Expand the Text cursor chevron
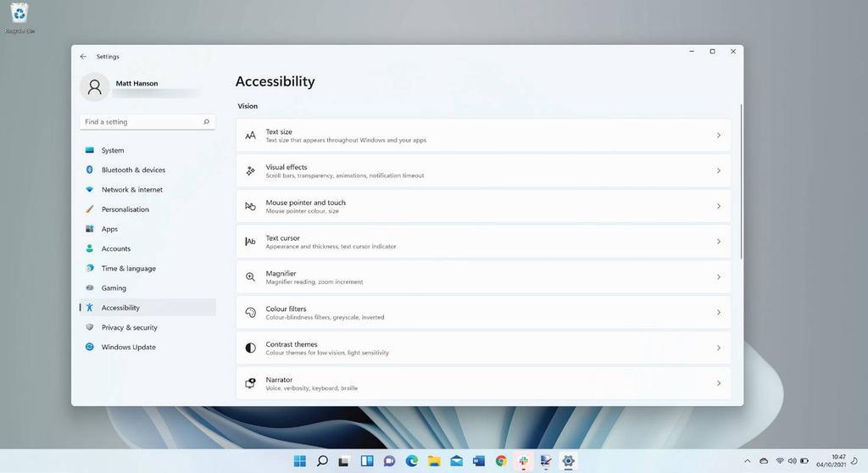Image resolution: width=868 pixels, height=473 pixels. [719, 242]
